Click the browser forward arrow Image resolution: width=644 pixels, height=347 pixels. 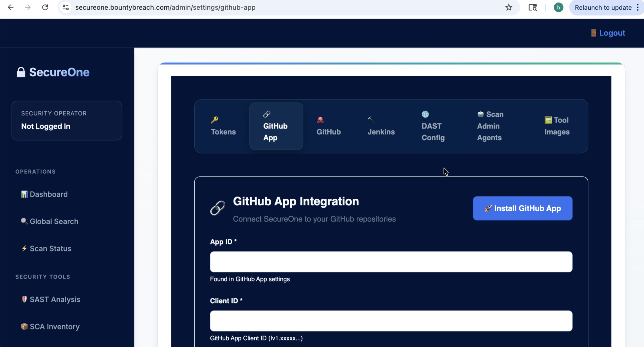28,7
